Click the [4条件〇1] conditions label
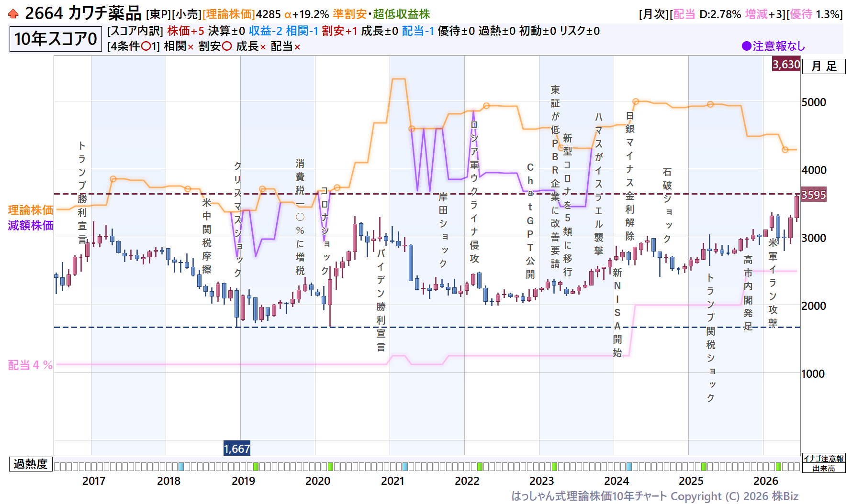Image resolution: width=852 pixels, height=504 pixels. click(134, 46)
